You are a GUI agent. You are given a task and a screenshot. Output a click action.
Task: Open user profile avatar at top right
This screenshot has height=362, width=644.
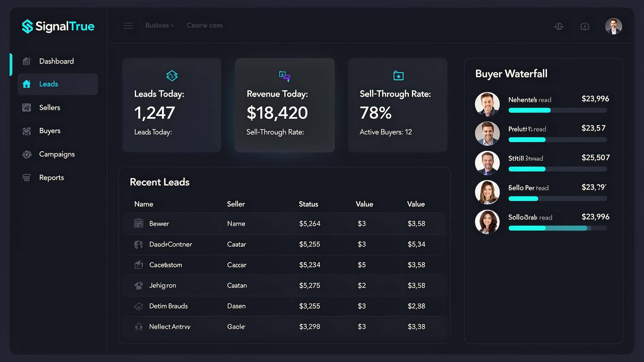click(x=613, y=26)
